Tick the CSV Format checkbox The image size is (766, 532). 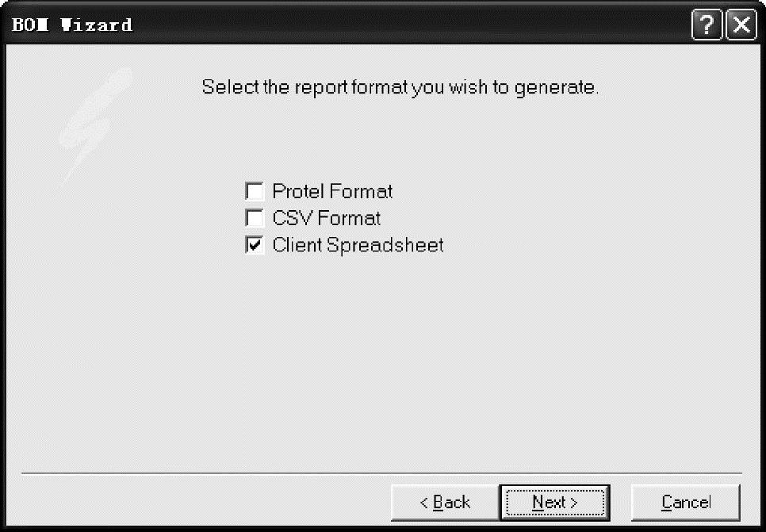pos(255,218)
